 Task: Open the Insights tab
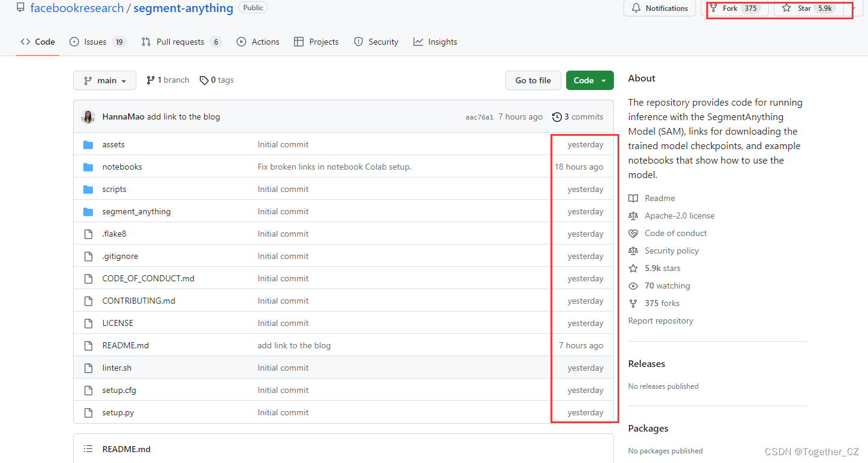tap(435, 42)
